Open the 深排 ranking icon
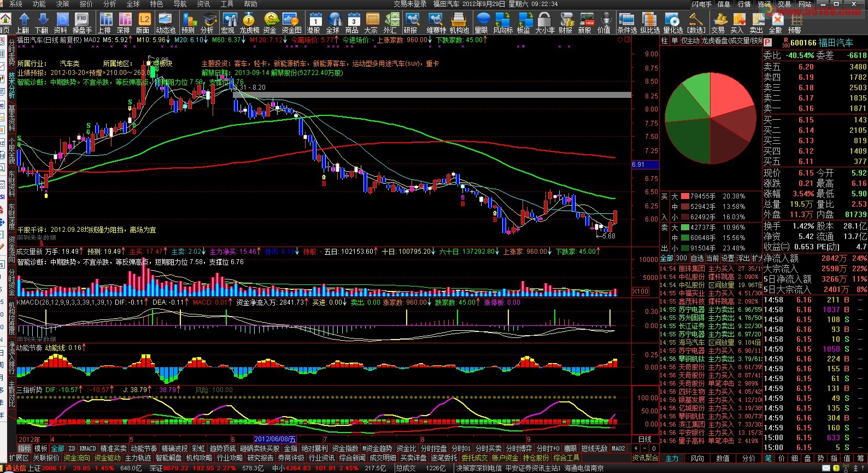This screenshot has height=473, width=868. point(124,23)
